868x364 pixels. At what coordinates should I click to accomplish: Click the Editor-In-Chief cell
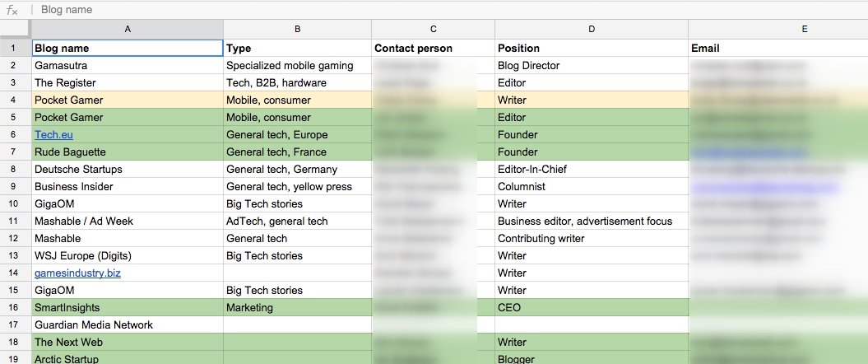592,169
